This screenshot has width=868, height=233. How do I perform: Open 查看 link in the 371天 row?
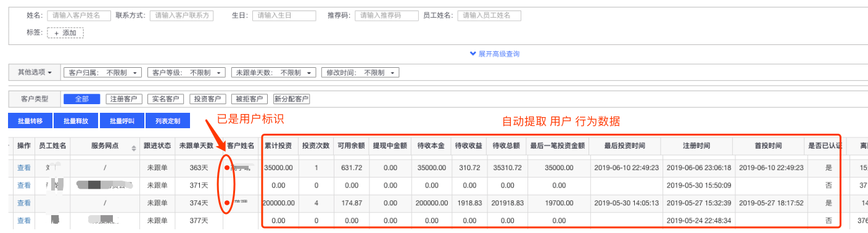pyautogui.click(x=23, y=185)
